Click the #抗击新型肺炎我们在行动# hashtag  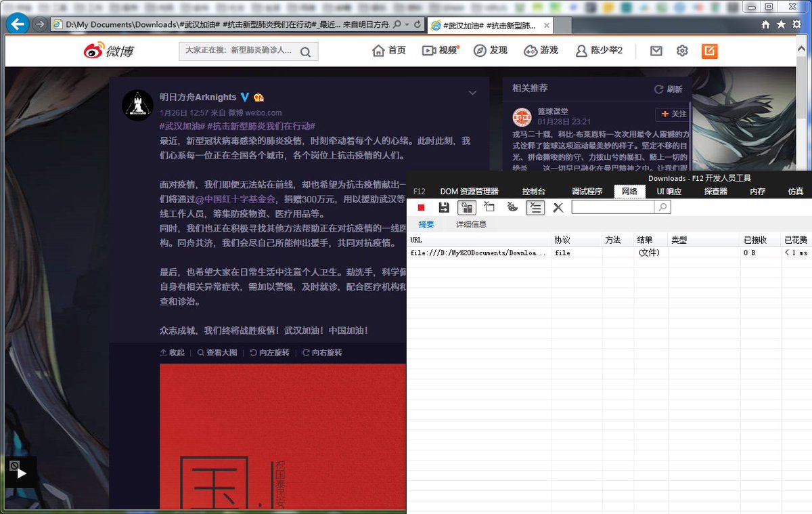pos(262,126)
